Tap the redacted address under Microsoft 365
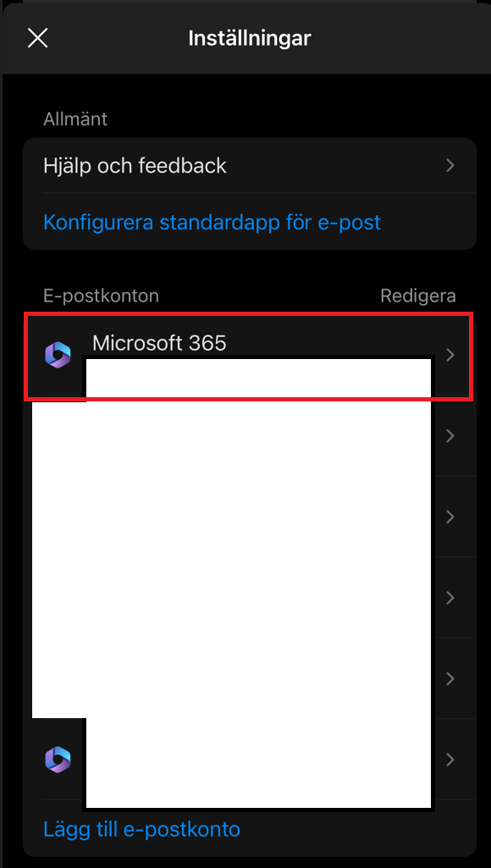The image size is (491, 868). pyautogui.click(x=258, y=378)
